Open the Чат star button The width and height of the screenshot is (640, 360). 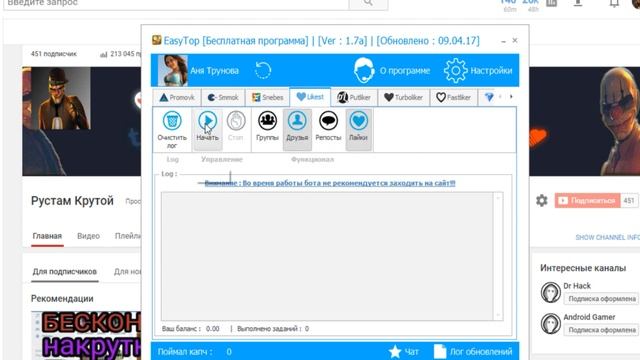coord(403,351)
